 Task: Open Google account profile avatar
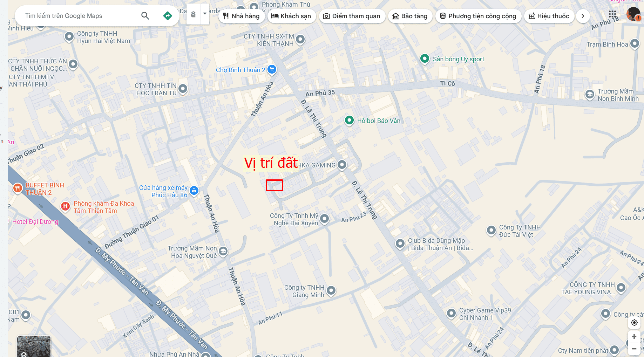tap(633, 14)
